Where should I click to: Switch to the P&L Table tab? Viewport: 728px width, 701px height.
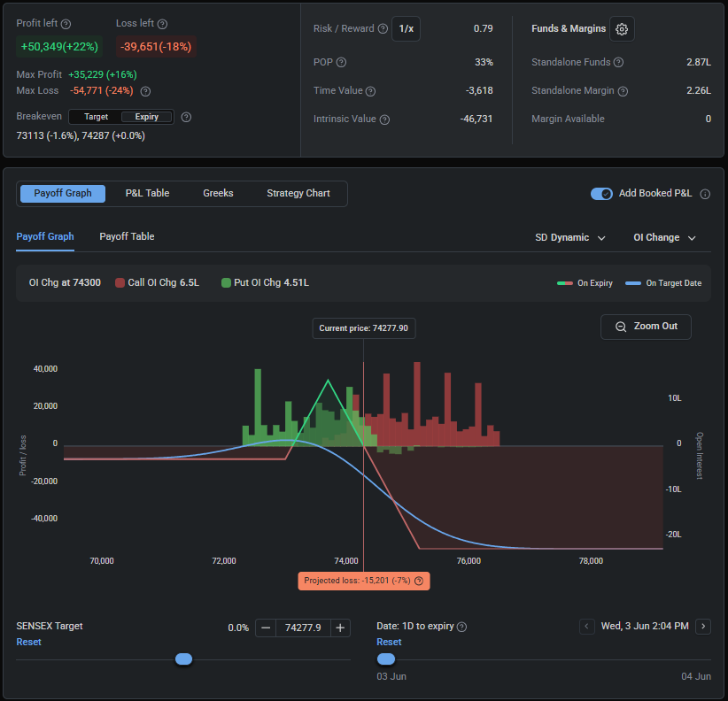click(x=147, y=194)
